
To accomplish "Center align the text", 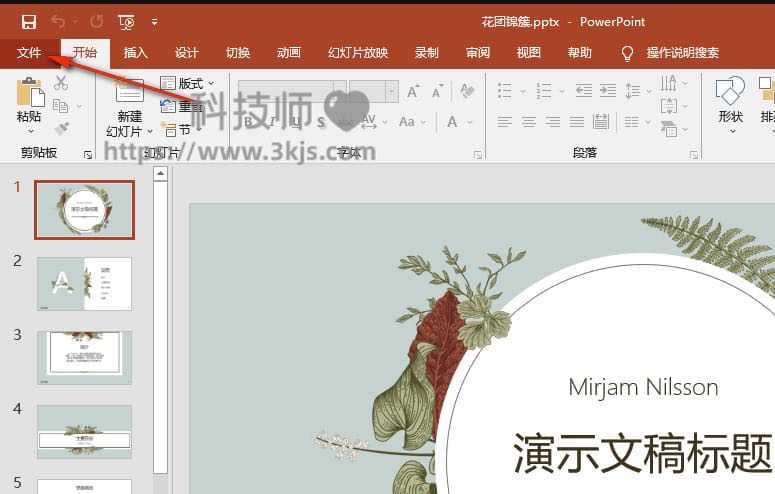I will pos(529,122).
